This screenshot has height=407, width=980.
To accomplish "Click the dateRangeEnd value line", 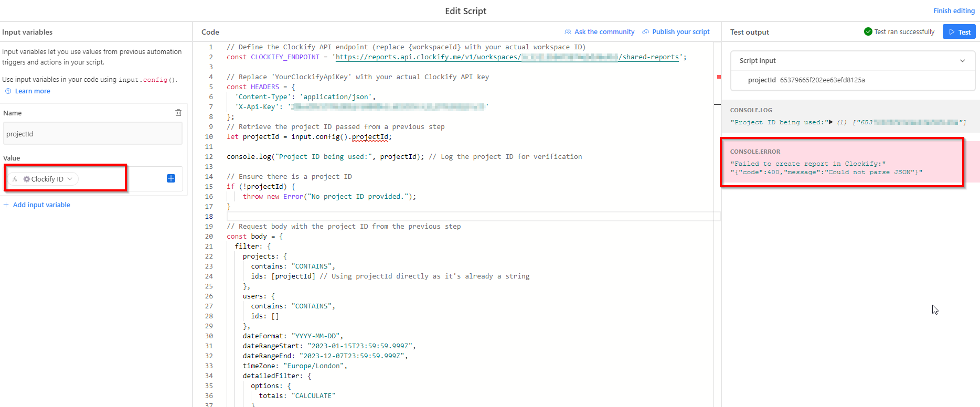I will coord(325,356).
